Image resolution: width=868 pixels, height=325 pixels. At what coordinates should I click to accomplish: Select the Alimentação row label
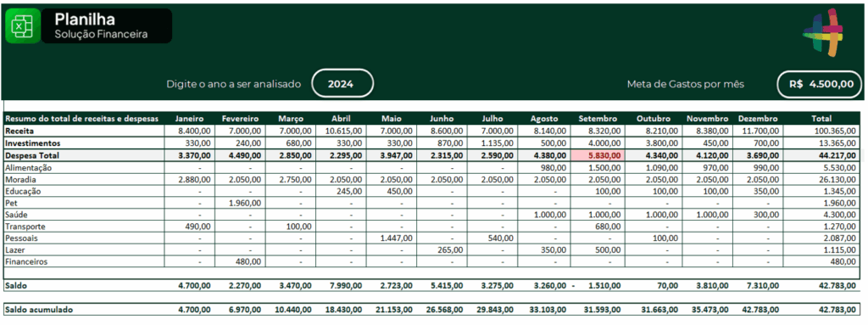[28, 167]
